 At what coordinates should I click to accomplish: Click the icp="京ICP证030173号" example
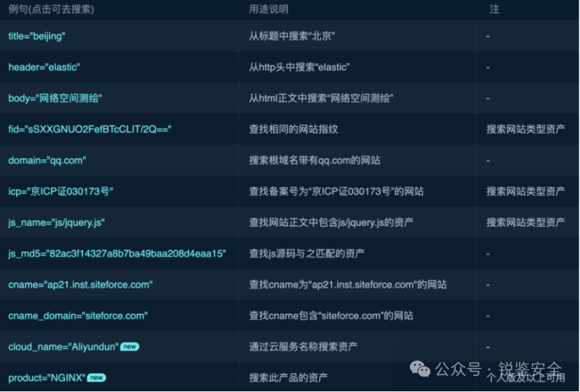(x=61, y=192)
